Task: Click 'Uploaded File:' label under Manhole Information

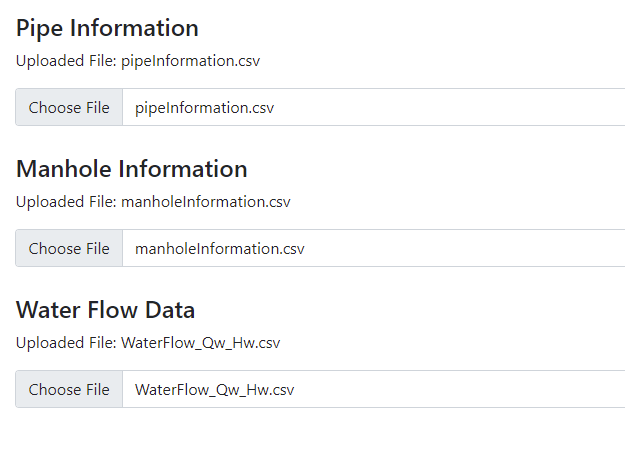Action: 65,201
